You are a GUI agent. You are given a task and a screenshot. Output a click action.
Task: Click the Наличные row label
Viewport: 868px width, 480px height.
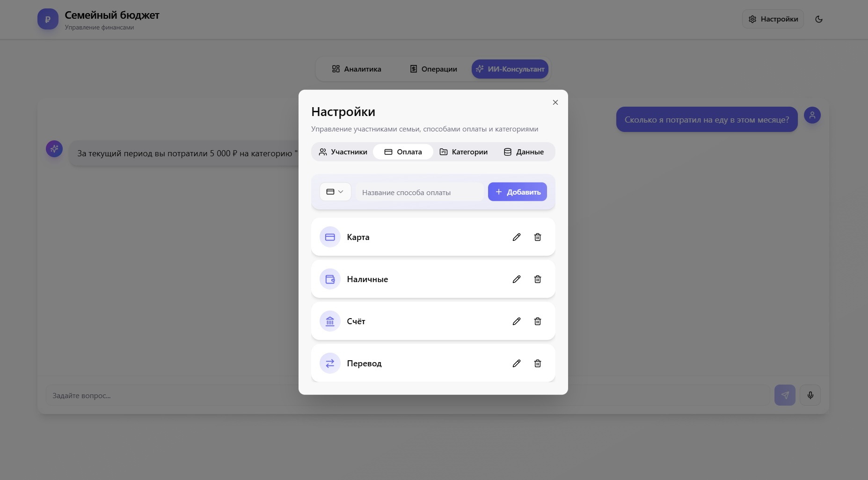click(x=367, y=279)
